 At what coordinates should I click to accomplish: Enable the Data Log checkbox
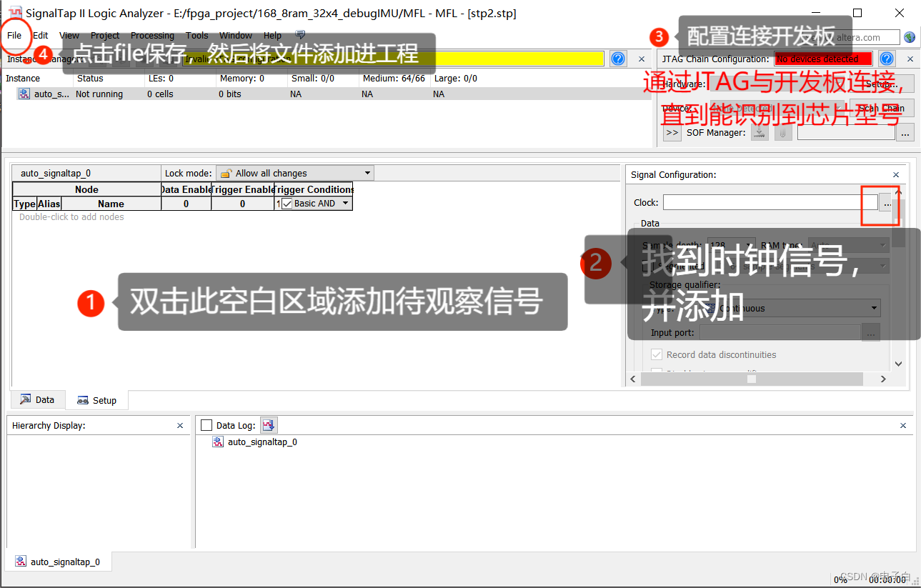[x=206, y=425]
